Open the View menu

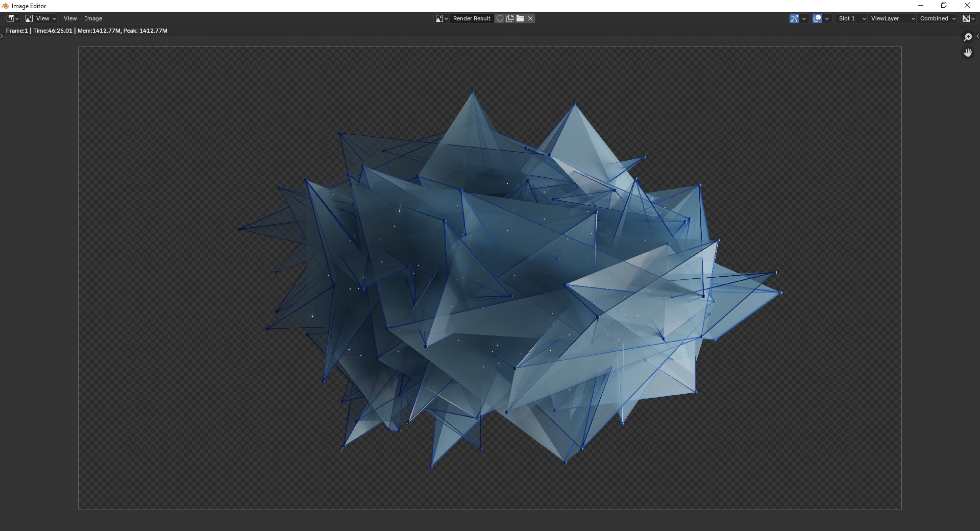click(x=70, y=18)
